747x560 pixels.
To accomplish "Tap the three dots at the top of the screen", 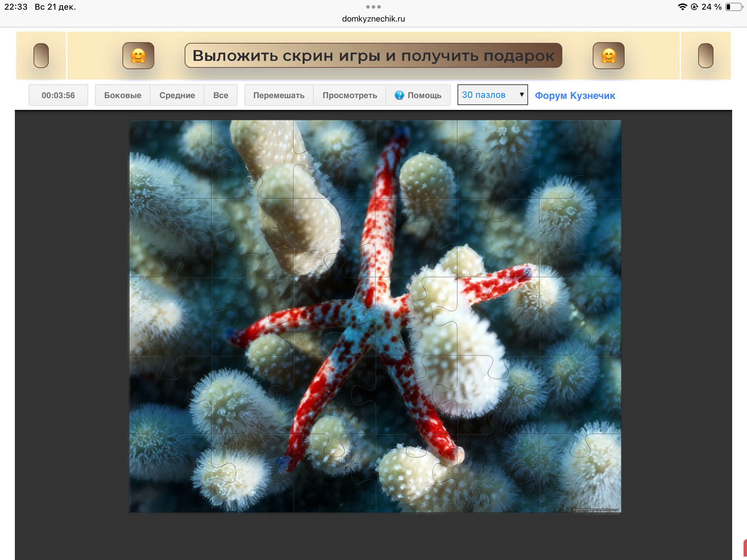I will 373,7.
